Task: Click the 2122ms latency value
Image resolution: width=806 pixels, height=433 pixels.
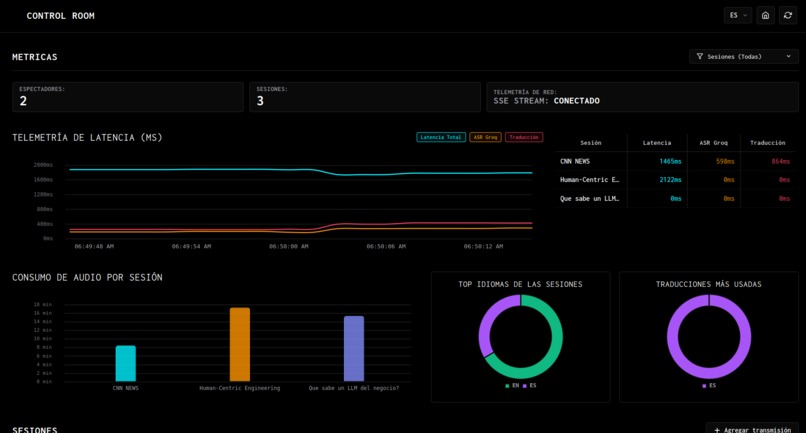Action: pos(670,180)
